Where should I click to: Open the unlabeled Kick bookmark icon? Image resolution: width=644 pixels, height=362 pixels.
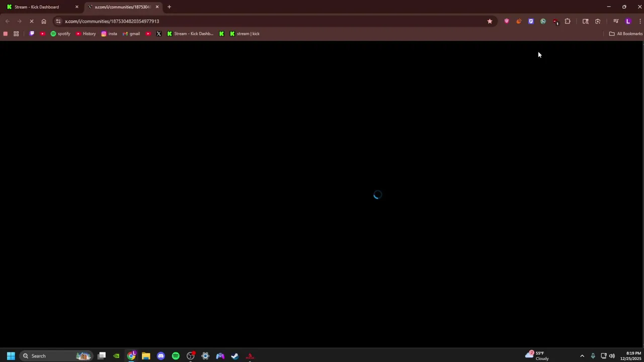coord(221,34)
